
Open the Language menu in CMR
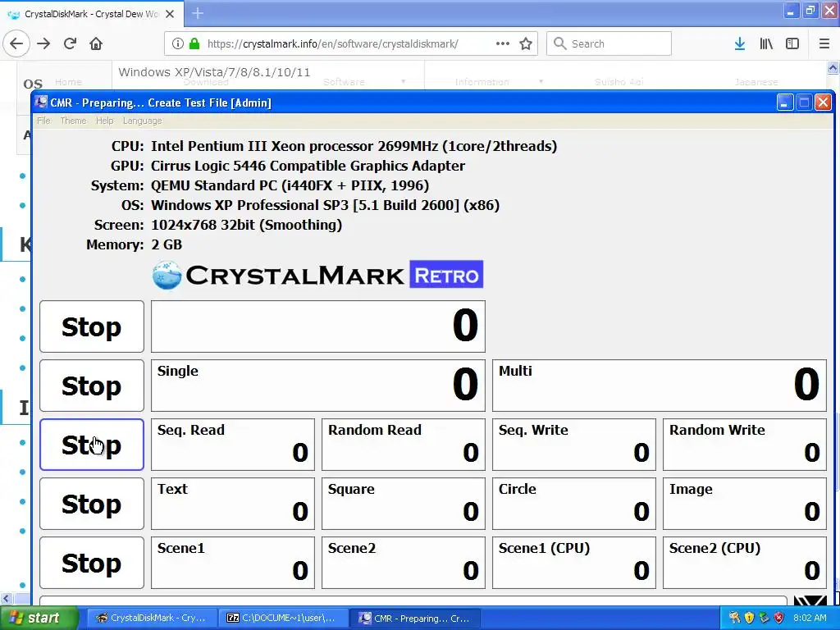click(x=142, y=121)
